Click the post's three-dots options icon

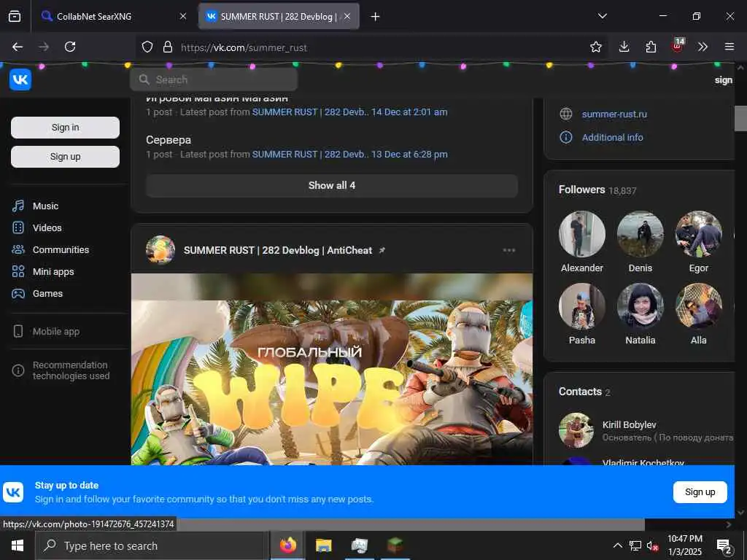[508, 251]
